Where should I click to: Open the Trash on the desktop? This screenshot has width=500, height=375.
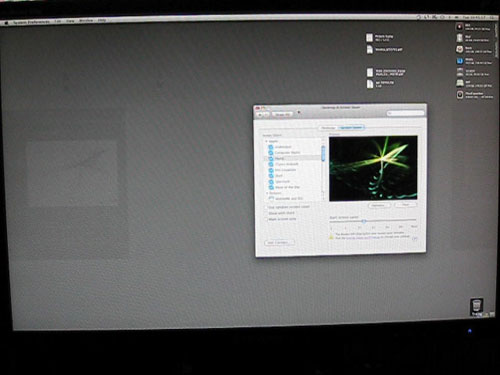click(477, 307)
